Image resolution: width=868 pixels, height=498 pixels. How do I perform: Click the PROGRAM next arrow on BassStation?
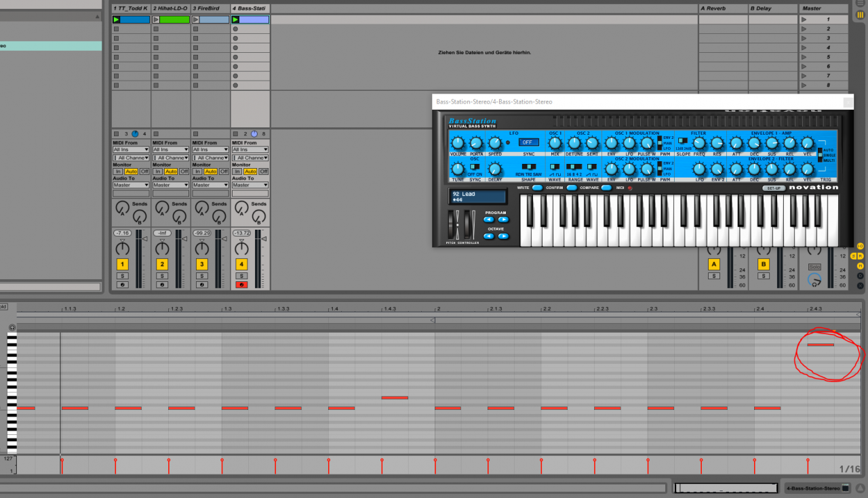pos(503,220)
